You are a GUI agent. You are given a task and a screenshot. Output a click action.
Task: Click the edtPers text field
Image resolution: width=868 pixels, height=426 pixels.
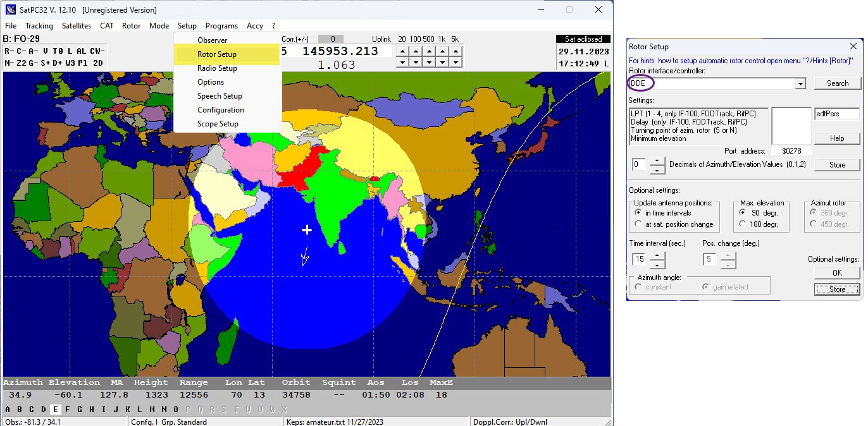click(x=836, y=114)
